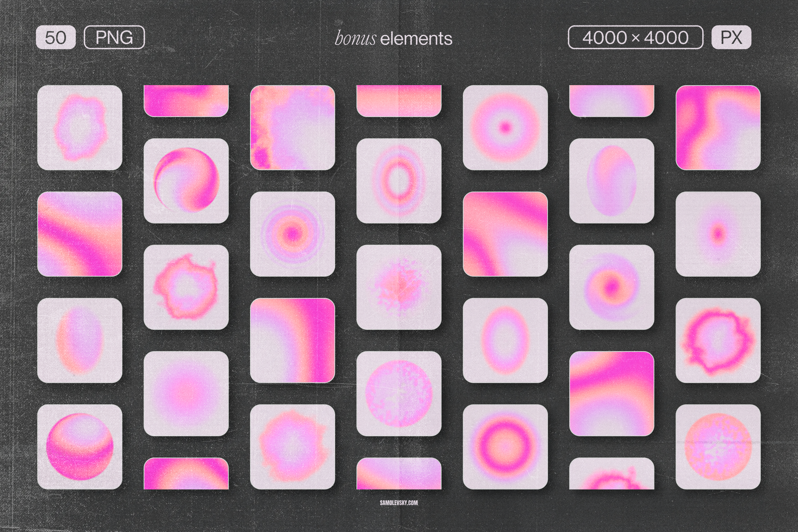Viewport: 798px width, 532px height.
Task: Select the glowing sphere texture in bottom-left
Action: [81, 444]
